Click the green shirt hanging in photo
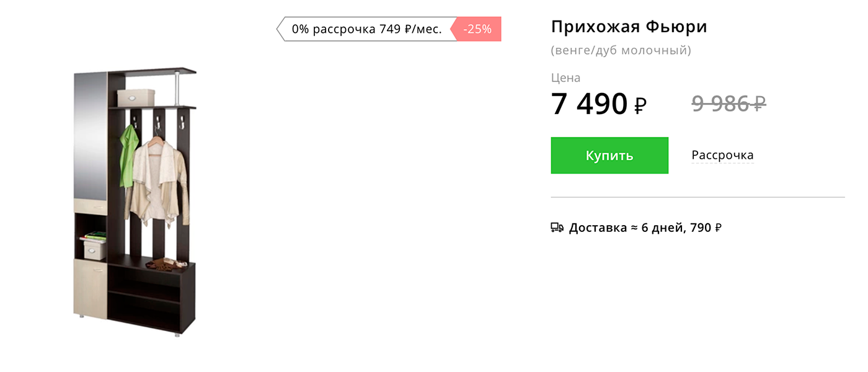 pos(126,155)
